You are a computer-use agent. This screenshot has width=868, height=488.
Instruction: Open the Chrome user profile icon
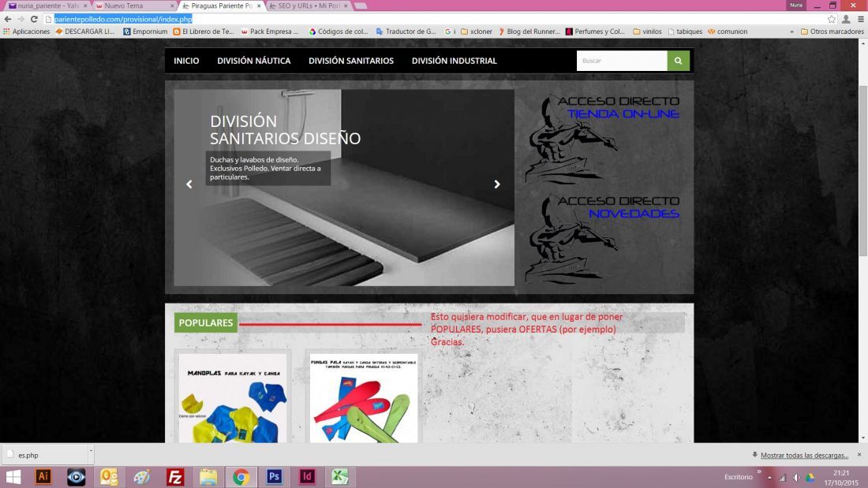coord(846,19)
